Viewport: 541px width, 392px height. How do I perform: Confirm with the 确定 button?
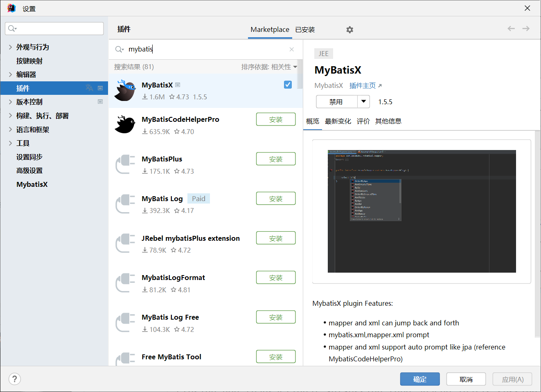coord(420,379)
